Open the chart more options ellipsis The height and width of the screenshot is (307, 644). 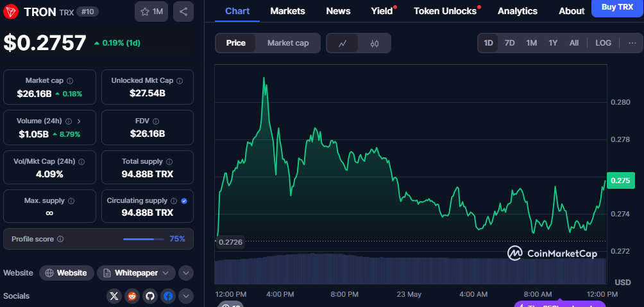[x=632, y=43]
